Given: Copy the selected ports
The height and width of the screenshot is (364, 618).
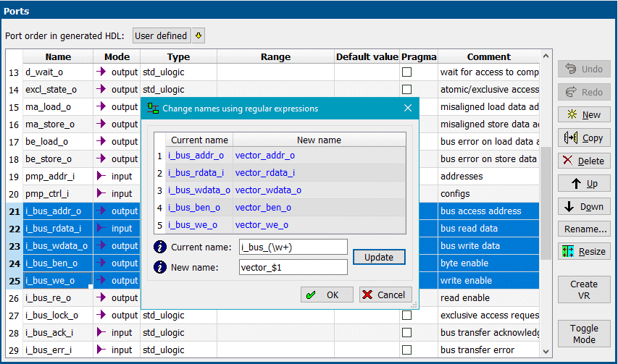Looking at the screenshot, I should pos(584,137).
